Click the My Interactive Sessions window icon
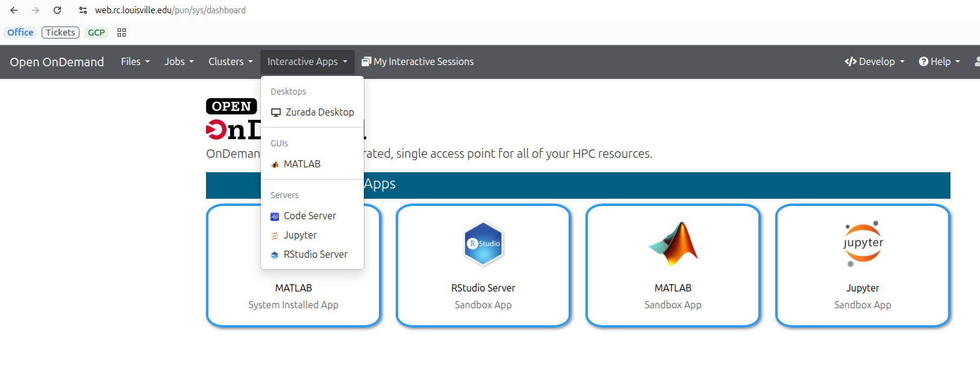Screen dimensions: 980x380 coord(366,61)
